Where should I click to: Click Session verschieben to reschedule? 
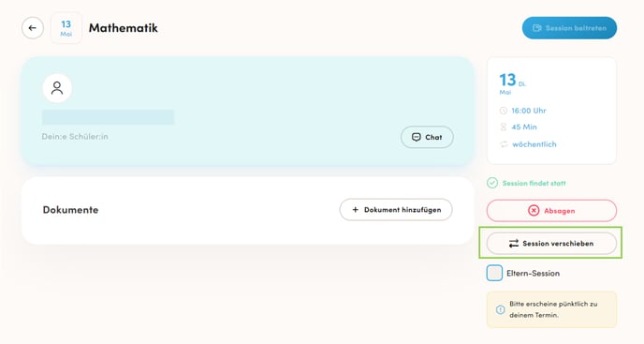tap(551, 244)
